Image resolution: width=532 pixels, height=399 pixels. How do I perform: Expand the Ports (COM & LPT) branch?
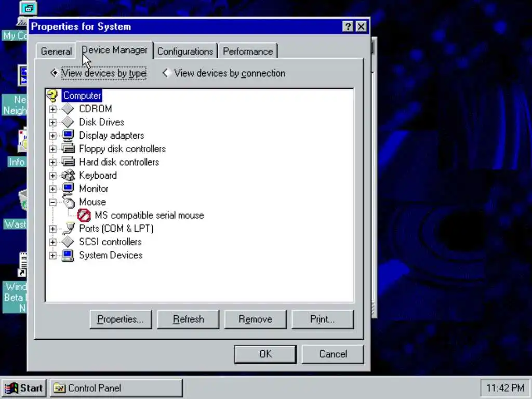click(x=52, y=229)
